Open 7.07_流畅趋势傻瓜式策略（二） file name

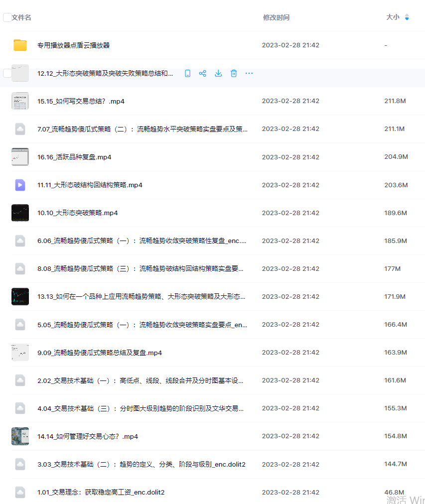click(x=142, y=129)
